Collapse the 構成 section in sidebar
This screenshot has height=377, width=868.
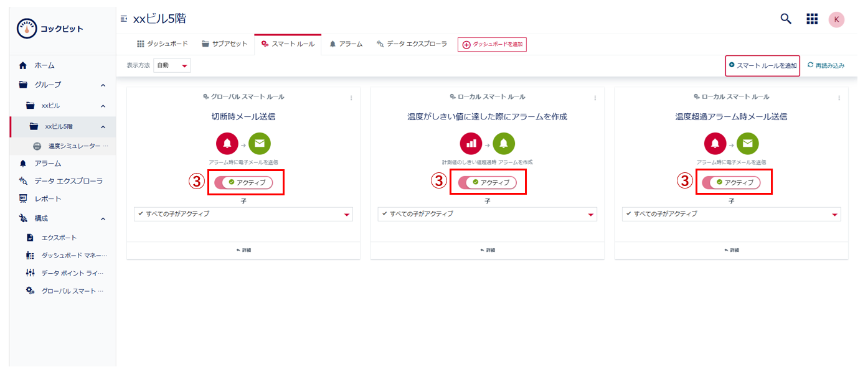103,218
